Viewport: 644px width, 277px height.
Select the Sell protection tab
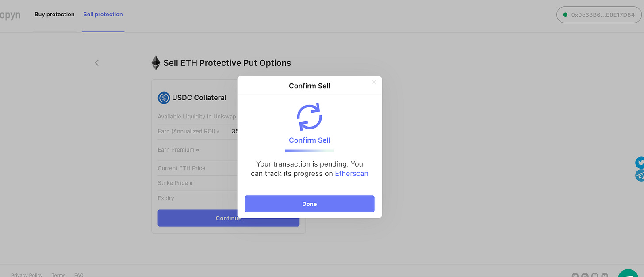[103, 15]
